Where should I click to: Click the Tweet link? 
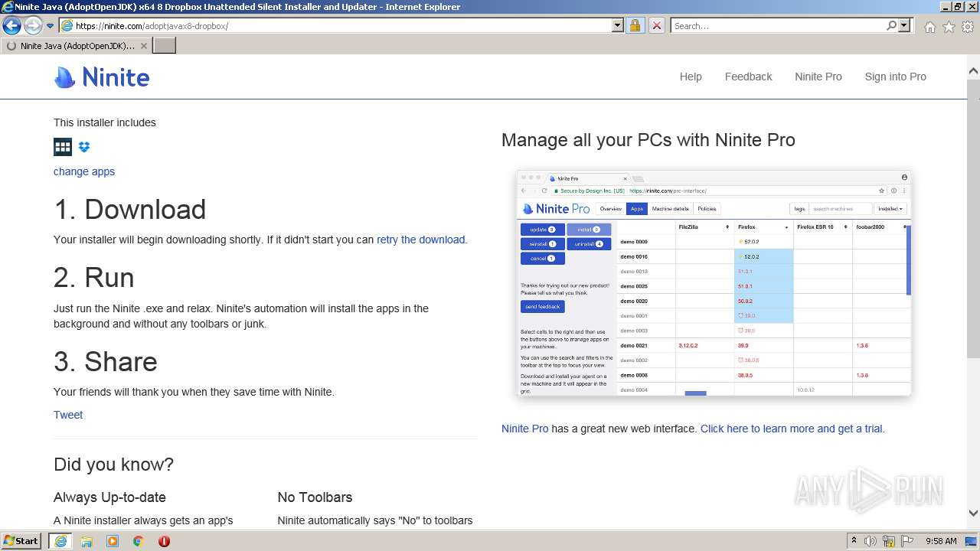click(68, 415)
